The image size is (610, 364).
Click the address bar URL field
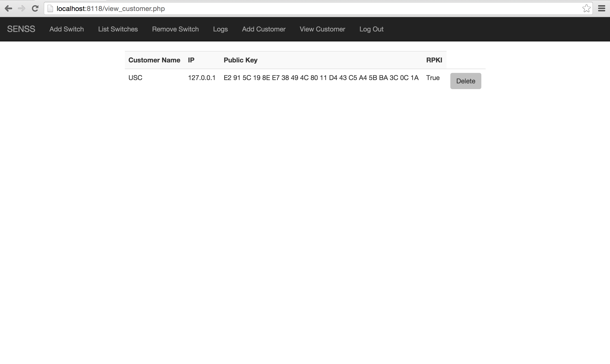point(294,9)
